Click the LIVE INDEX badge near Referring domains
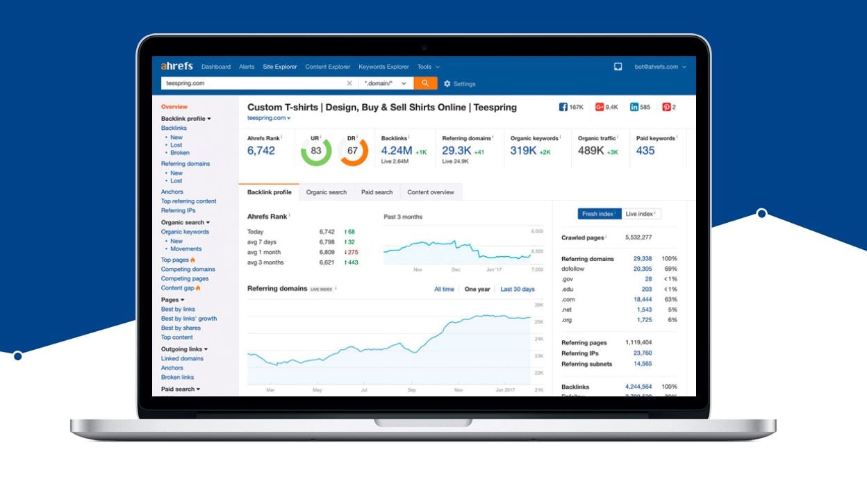The height and width of the screenshot is (504, 867). (321, 289)
